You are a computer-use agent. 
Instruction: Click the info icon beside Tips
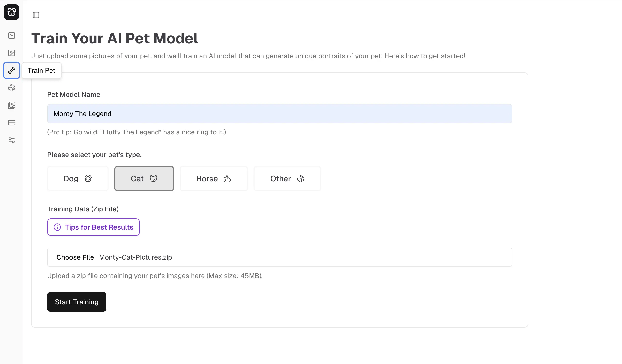click(57, 227)
